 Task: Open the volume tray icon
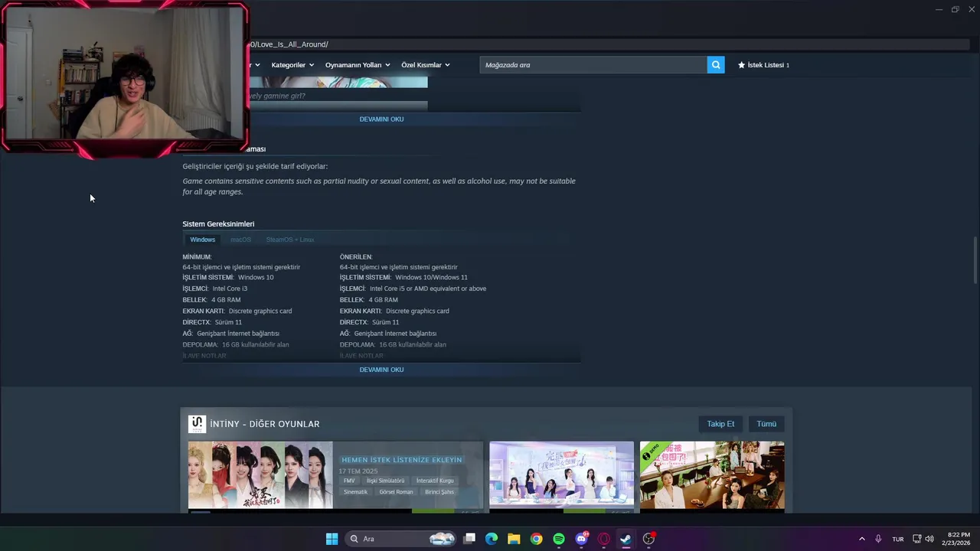coord(929,539)
